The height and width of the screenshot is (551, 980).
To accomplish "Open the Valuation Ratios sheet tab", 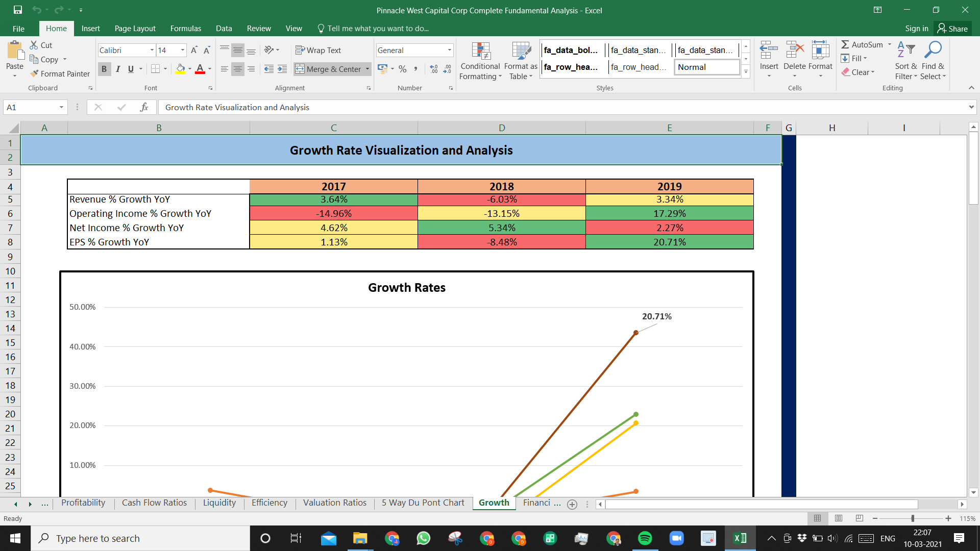I will (x=335, y=503).
